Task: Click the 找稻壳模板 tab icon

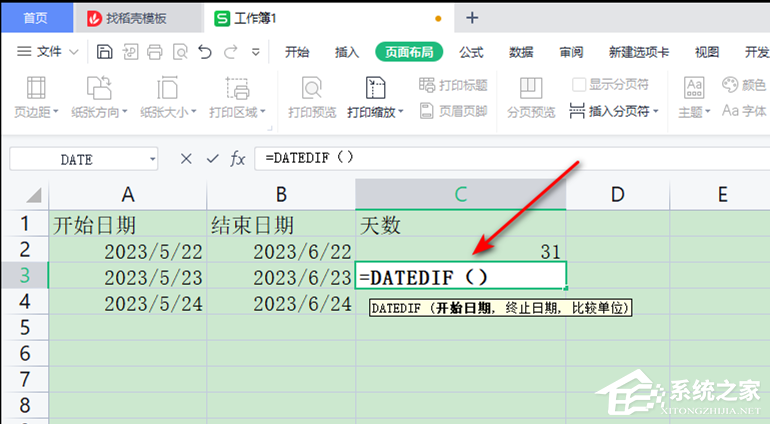Action: [94, 19]
